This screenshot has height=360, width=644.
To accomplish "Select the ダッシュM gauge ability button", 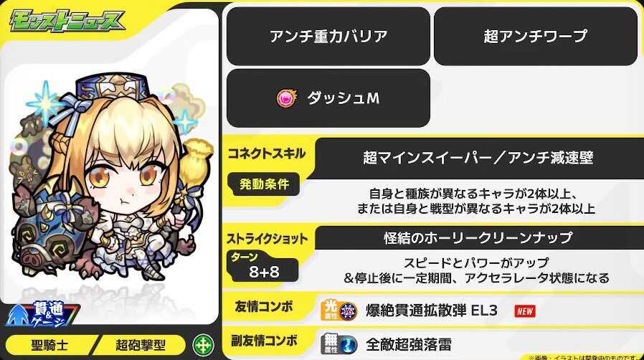I will tap(328, 98).
